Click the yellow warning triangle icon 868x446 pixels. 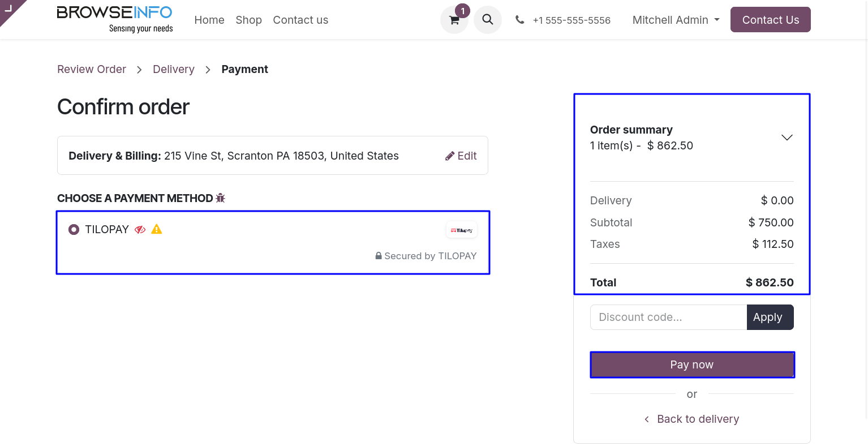tap(157, 229)
